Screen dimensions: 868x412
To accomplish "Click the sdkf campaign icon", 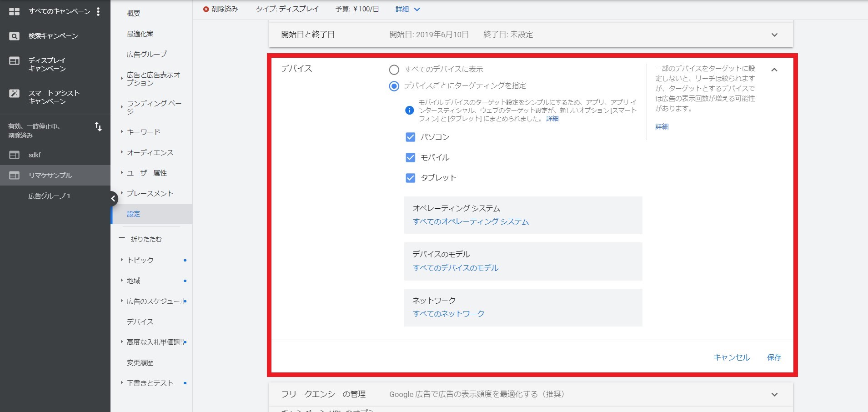I will point(15,155).
